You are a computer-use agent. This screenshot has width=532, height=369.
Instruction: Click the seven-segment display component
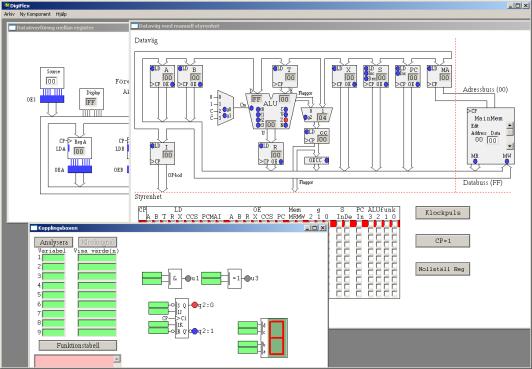(x=274, y=338)
